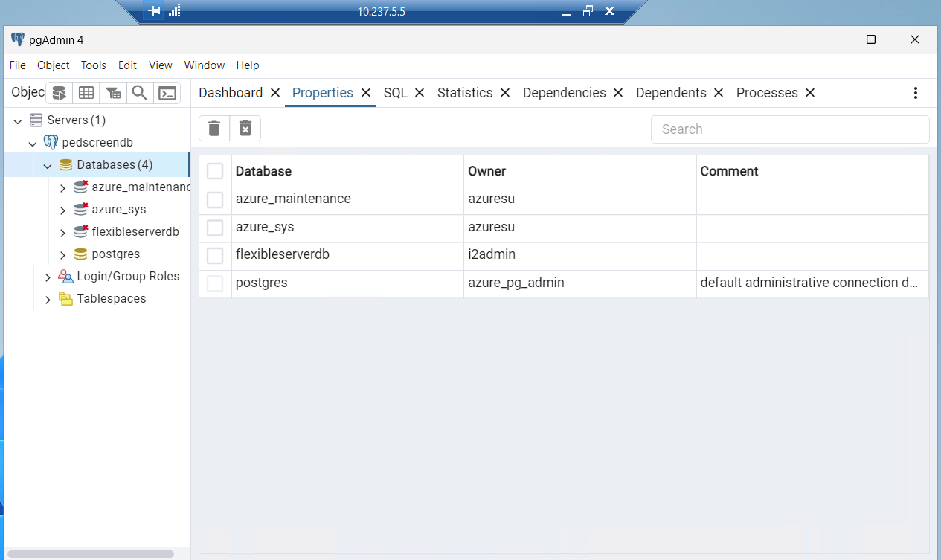
Task: Click the Filtered Rows toolbar icon
Action: pos(113,93)
